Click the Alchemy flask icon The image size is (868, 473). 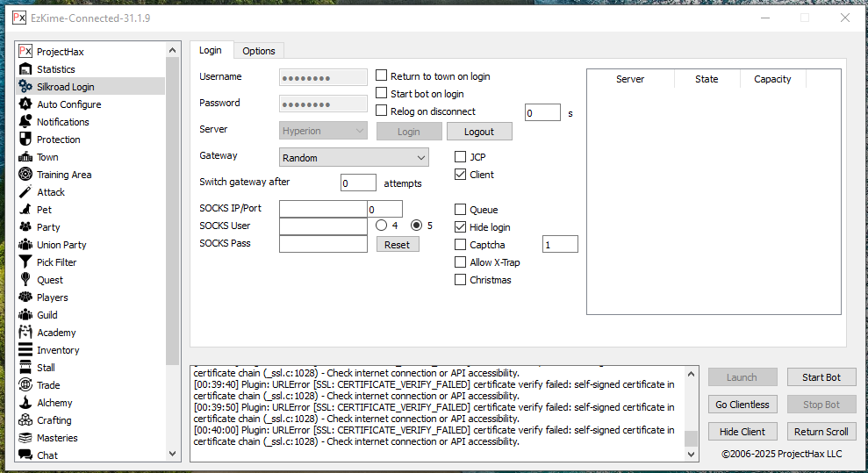[x=25, y=403]
